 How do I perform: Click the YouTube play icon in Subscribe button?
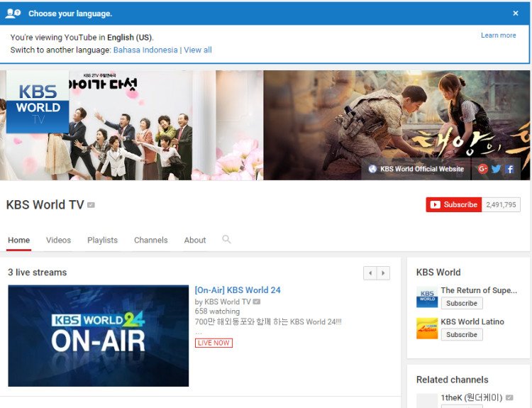click(436, 204)
